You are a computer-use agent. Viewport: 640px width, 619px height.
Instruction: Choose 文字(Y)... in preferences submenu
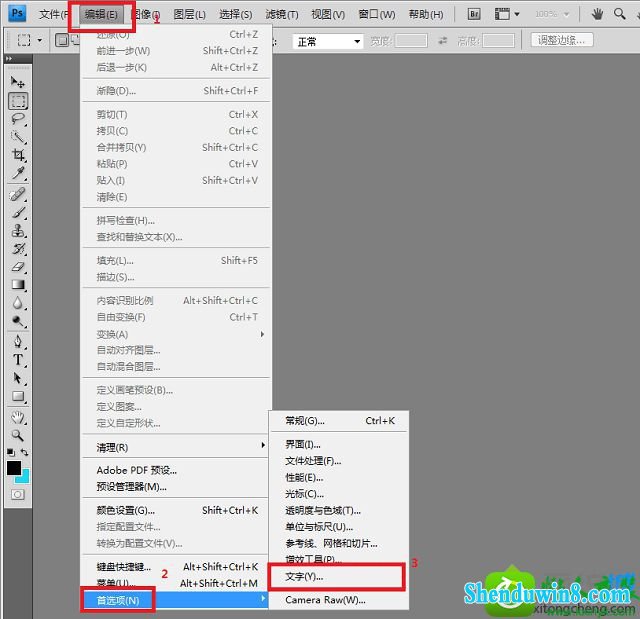[x=339, y=576]
